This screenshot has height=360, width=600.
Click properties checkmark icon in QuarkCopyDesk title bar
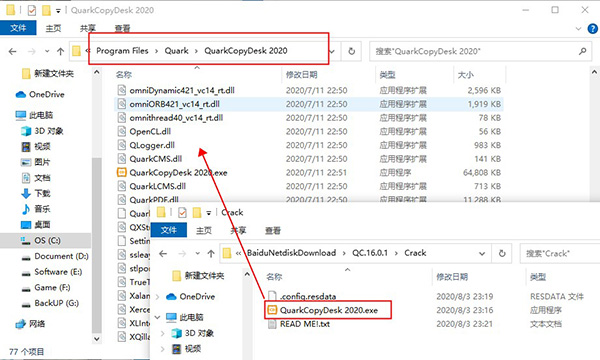pos(32,10)
